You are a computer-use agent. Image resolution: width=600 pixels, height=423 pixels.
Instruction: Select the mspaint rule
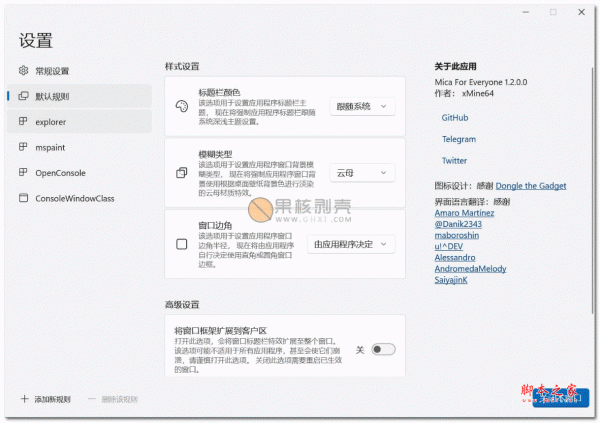tap(79, 147)
